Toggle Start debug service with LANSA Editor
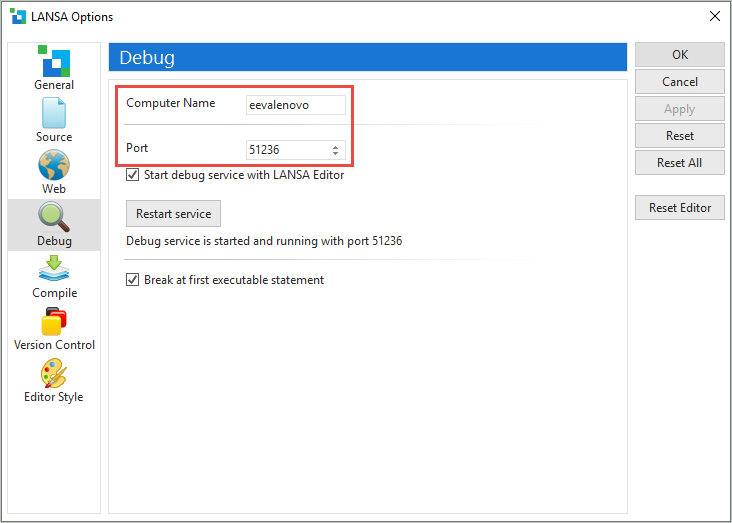 pos(133,175)
